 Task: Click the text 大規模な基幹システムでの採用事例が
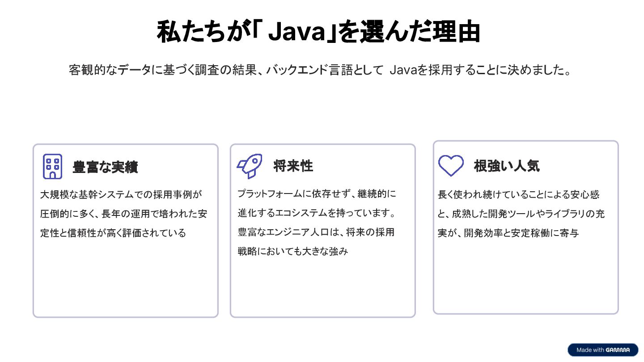coord(122,195)
